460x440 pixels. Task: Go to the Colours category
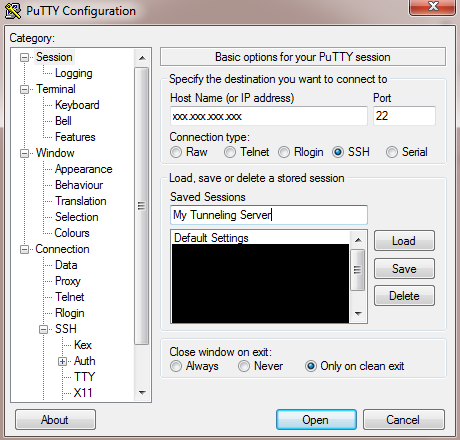click(72, 233)
